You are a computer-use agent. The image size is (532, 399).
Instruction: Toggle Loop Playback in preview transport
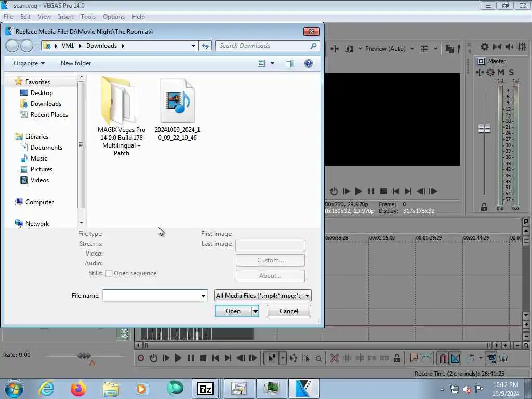click(x=334, y=191)
